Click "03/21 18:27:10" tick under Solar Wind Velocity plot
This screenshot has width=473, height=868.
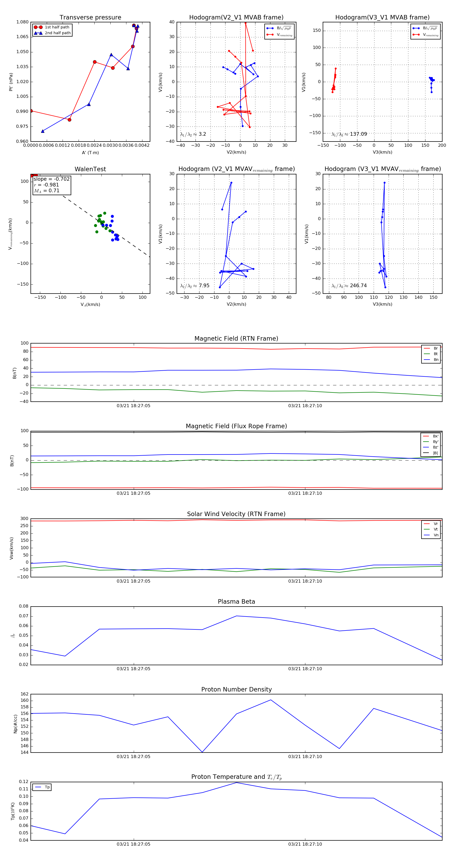[x=305, y=581]
